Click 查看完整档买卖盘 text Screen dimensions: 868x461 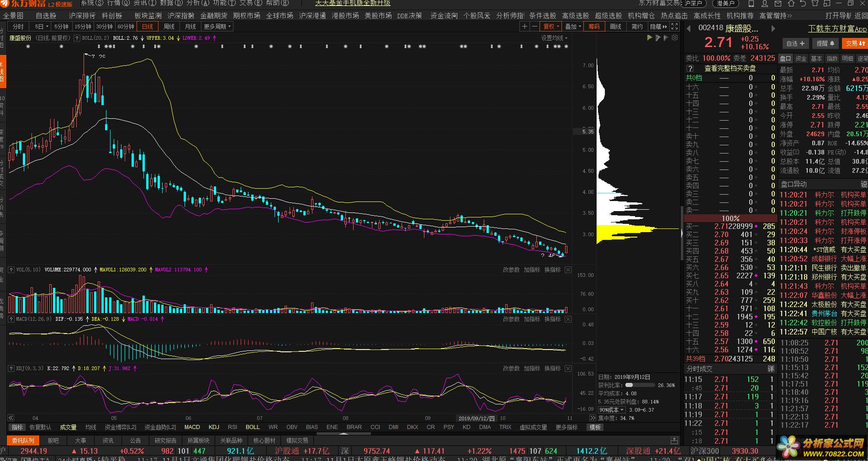(730, 69)
